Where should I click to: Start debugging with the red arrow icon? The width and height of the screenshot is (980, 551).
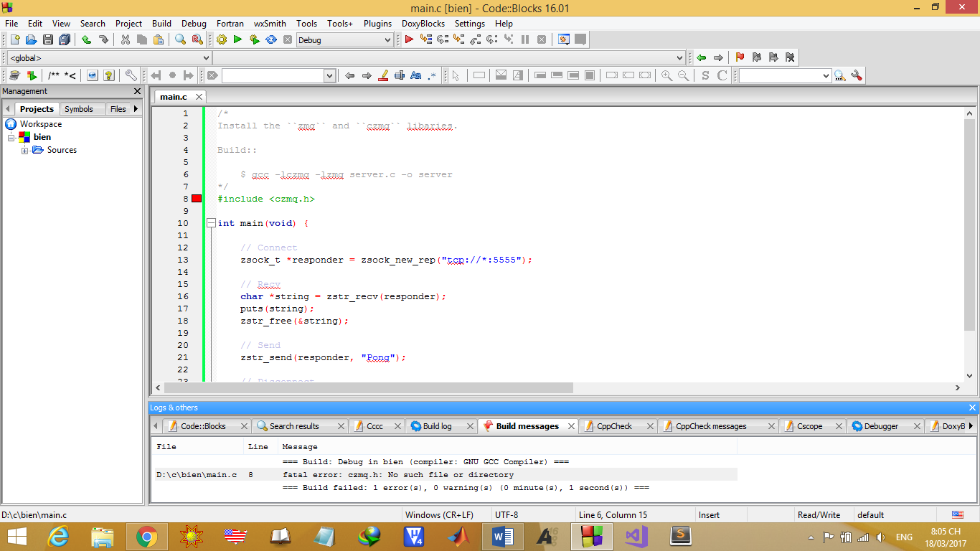pos(409,40)
